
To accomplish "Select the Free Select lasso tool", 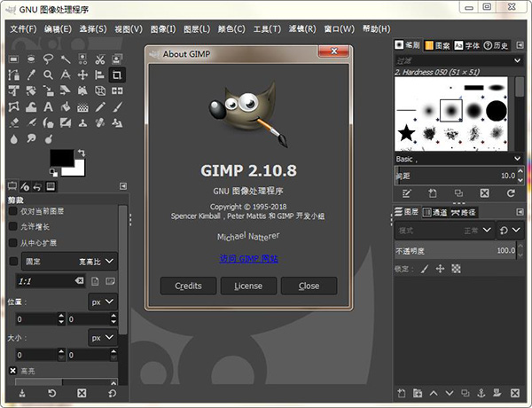I will point(48,59).
